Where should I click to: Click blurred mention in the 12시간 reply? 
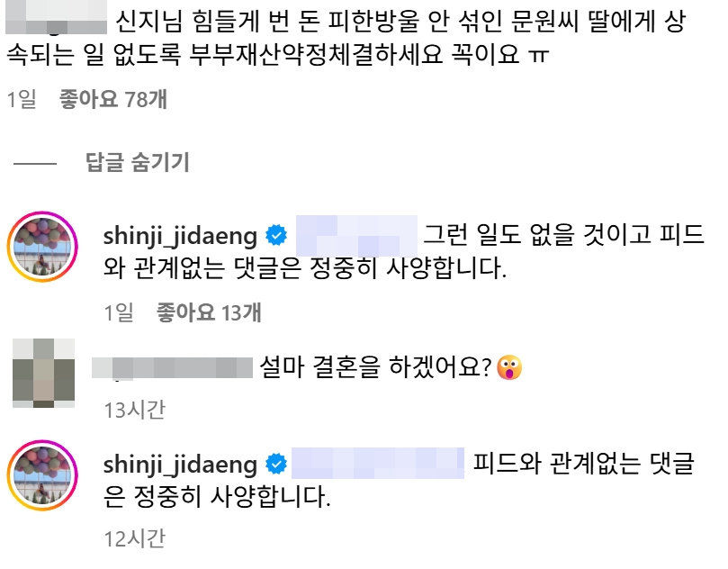coord(378,465)
